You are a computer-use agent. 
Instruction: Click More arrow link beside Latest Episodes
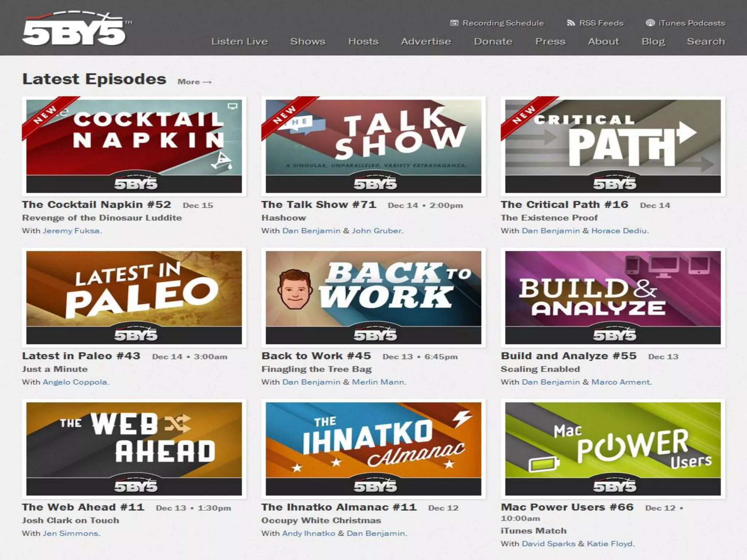pyautogui.click(x=194, y=82)
